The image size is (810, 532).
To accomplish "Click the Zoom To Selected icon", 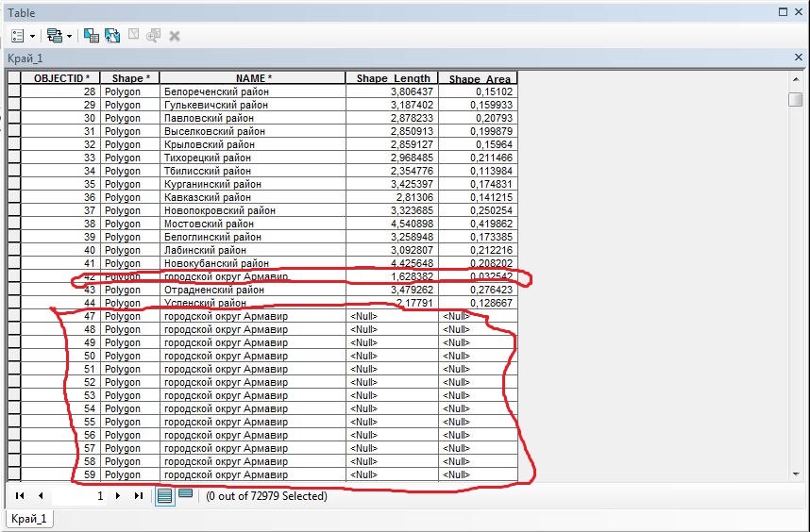I will (154, 36).
